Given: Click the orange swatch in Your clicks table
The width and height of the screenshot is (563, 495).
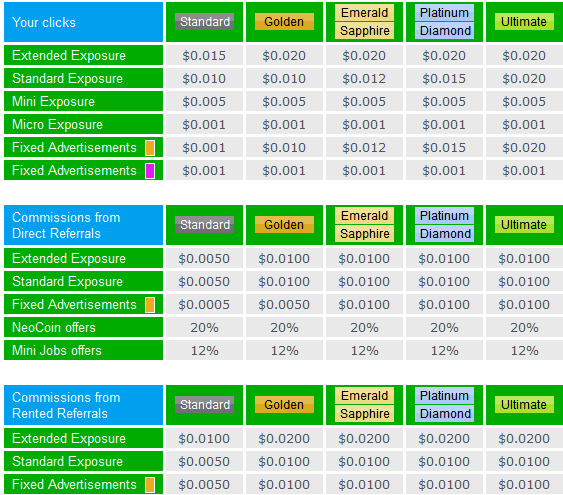Looking at the screenshot, I should pos(150,148).
